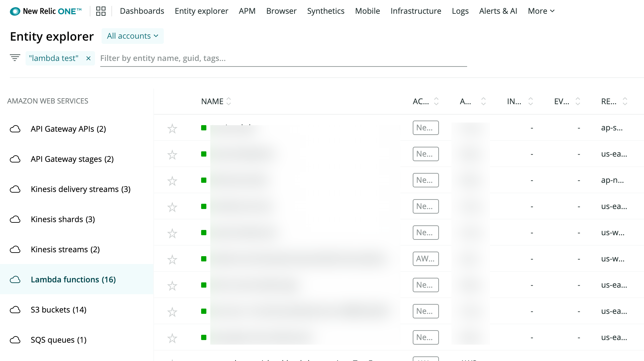The width and height of the screenshot is (644, 361).
Task: Click the Entity explorer page heading
Action: (x=52, y=36)
